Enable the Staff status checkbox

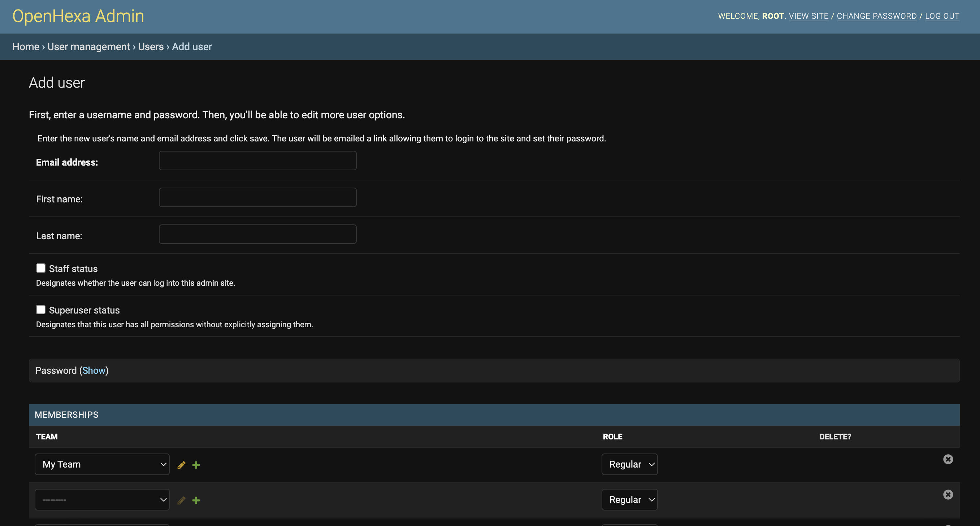tap(41, 268)
